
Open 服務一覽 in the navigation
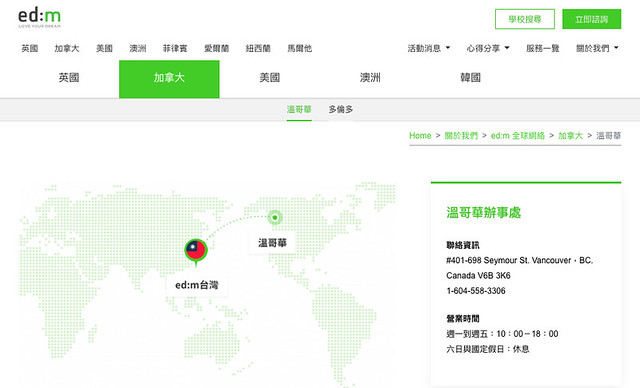(x=542, y=49)
